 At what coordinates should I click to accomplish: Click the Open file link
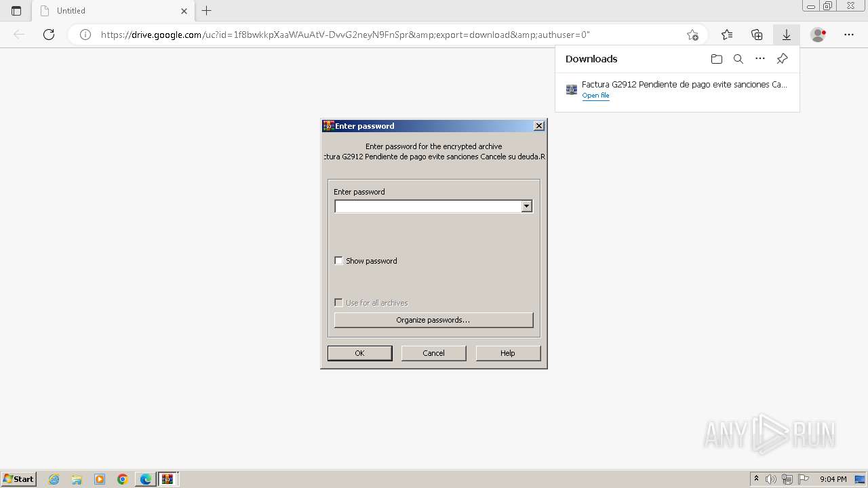click(x=595, y=96)
